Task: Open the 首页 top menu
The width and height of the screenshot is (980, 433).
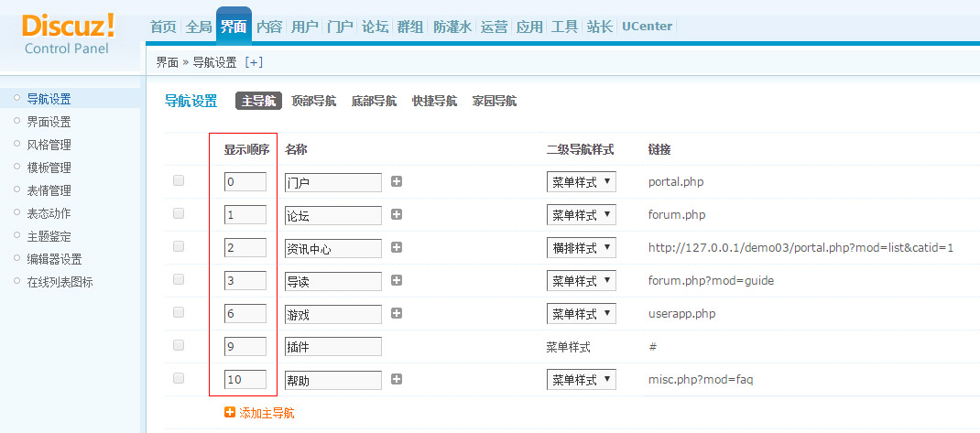Action: 164,27
